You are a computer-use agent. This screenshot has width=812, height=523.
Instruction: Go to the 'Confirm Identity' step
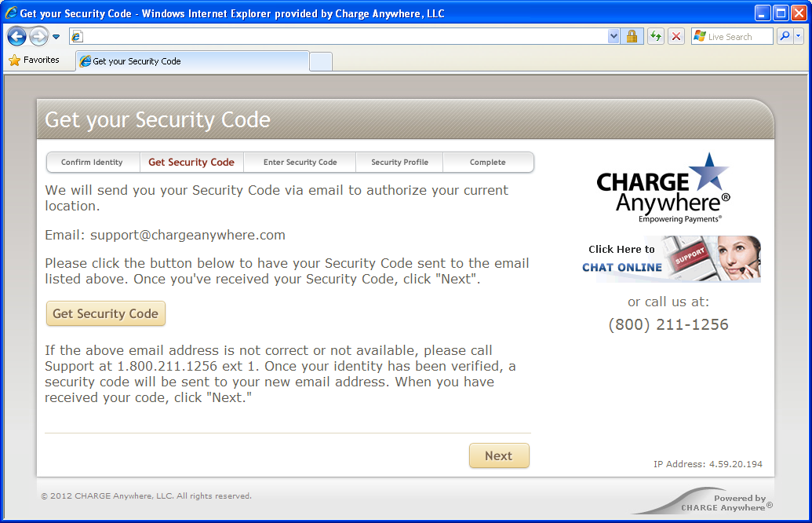click(x=92, y=163)
